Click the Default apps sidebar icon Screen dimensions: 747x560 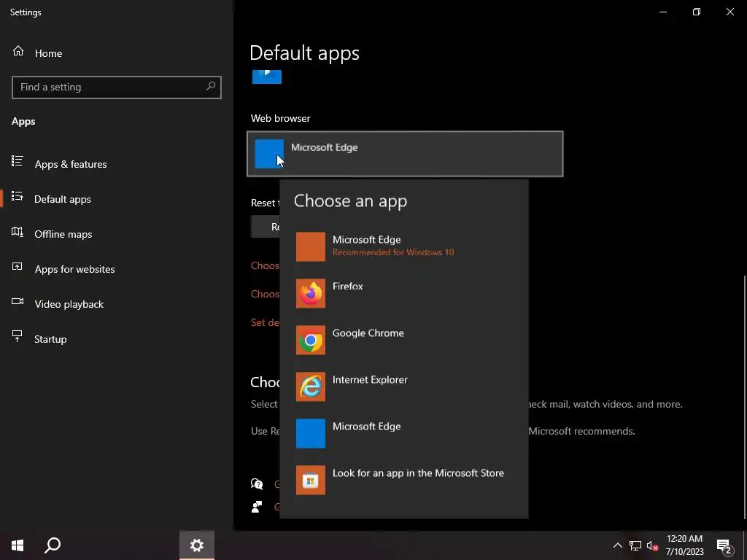pyautogui.click(x=18, y=196)
